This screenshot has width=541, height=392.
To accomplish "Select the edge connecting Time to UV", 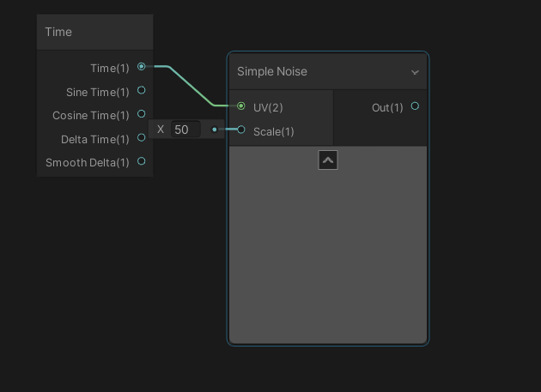I will [191, 86].
